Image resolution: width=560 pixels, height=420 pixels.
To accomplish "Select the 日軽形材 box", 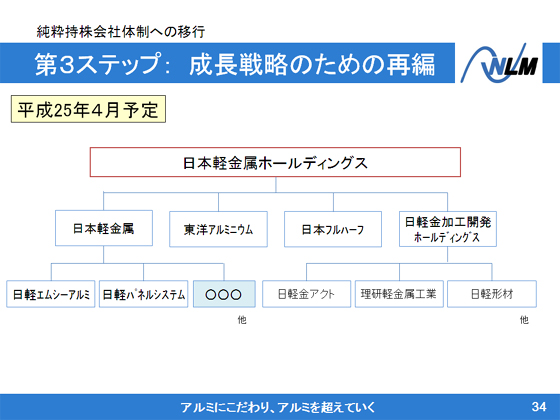I will coord(492,294).
